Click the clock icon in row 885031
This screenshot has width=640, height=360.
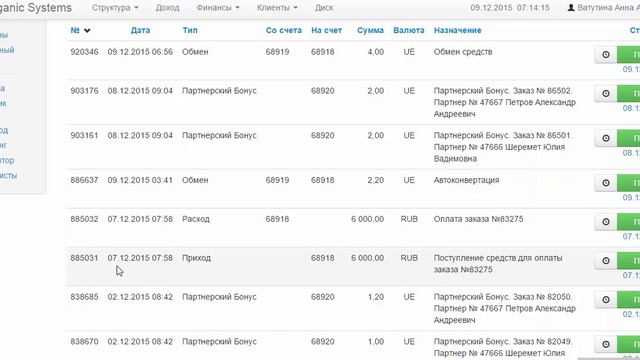[x=606, y=260]
